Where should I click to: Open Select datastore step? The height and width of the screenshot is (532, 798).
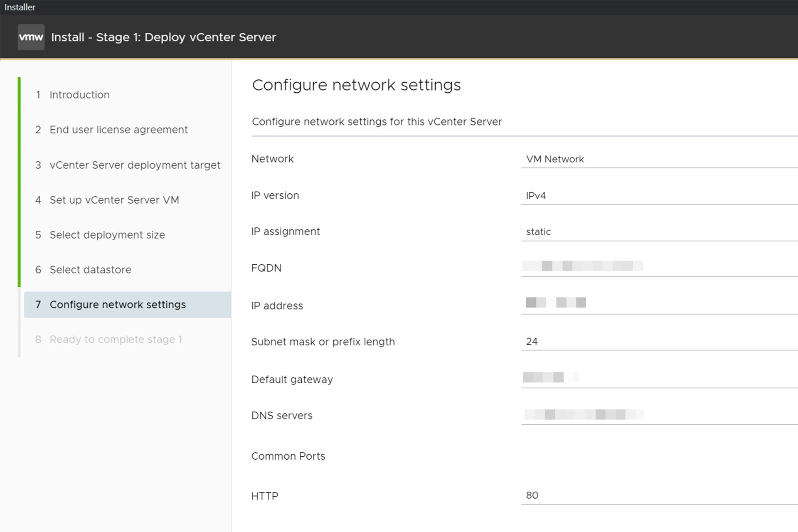tap(83, 270)
